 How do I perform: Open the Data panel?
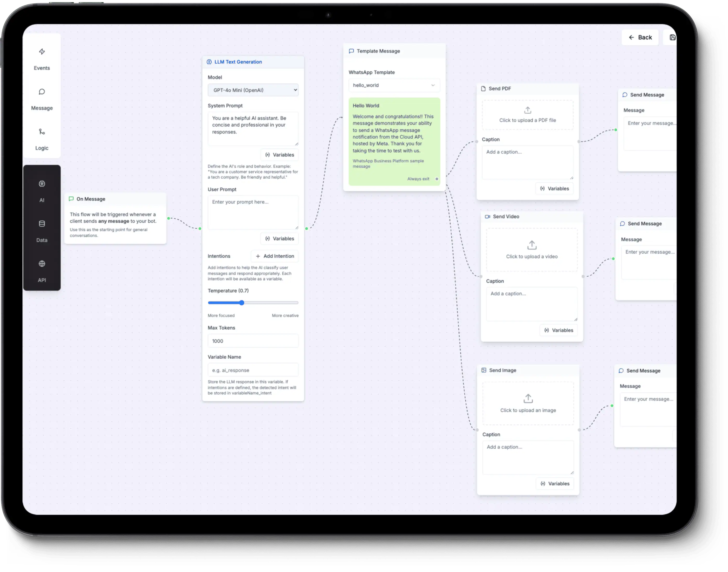point(42,231)
